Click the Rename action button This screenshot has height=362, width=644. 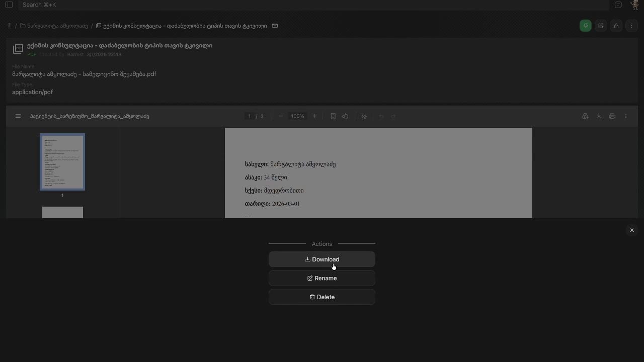322,278
